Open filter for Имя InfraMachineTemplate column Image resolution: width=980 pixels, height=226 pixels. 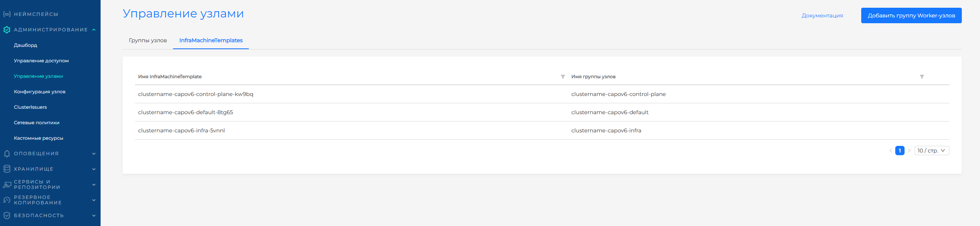pos(563,77)
